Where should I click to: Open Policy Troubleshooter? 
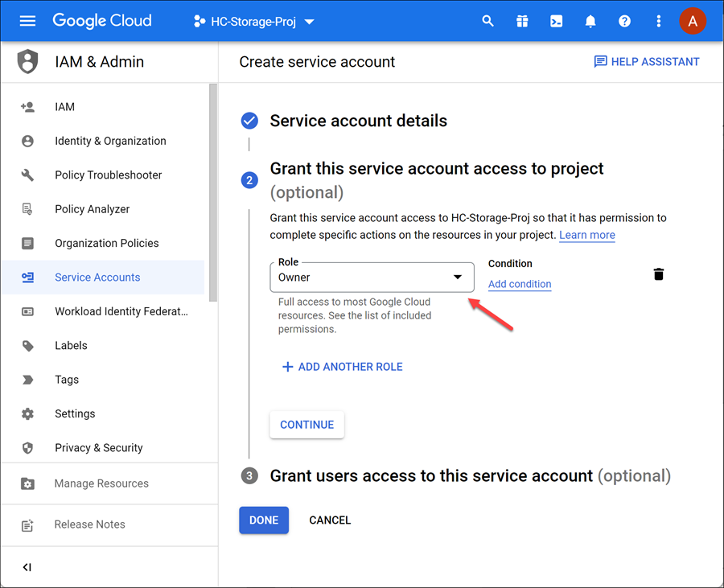103,175
